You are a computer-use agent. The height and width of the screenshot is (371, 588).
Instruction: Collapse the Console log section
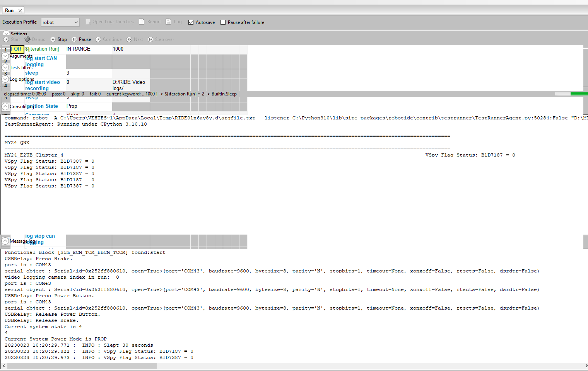(5, 106)
